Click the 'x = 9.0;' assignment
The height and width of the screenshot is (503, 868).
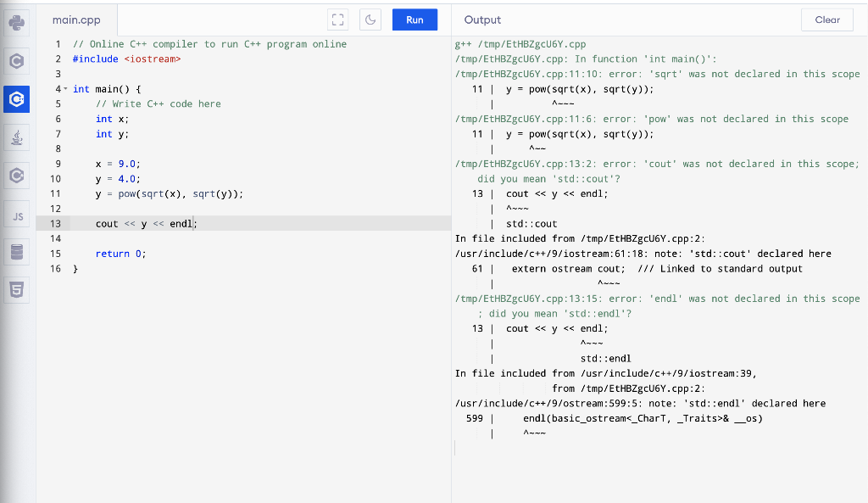118,164
